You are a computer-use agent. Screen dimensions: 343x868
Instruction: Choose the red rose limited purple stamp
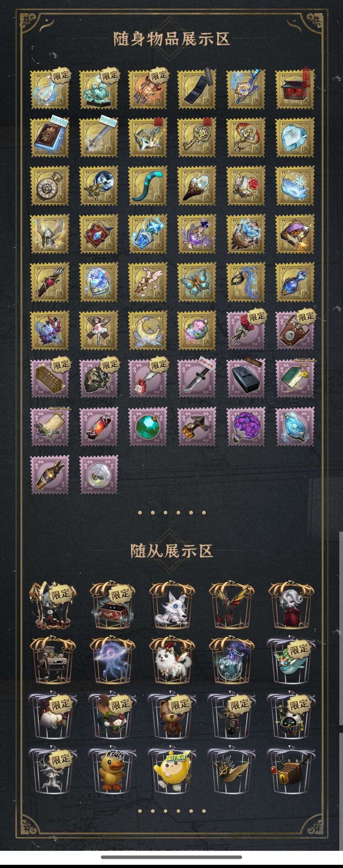point(246,330)
